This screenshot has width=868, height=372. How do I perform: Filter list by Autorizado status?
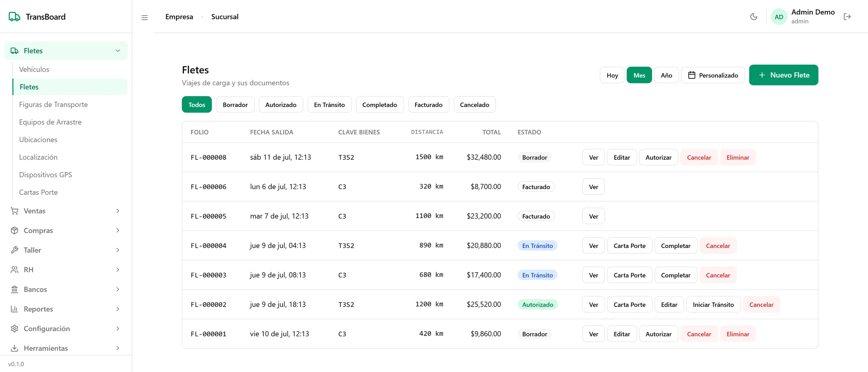tap(281, 104)
